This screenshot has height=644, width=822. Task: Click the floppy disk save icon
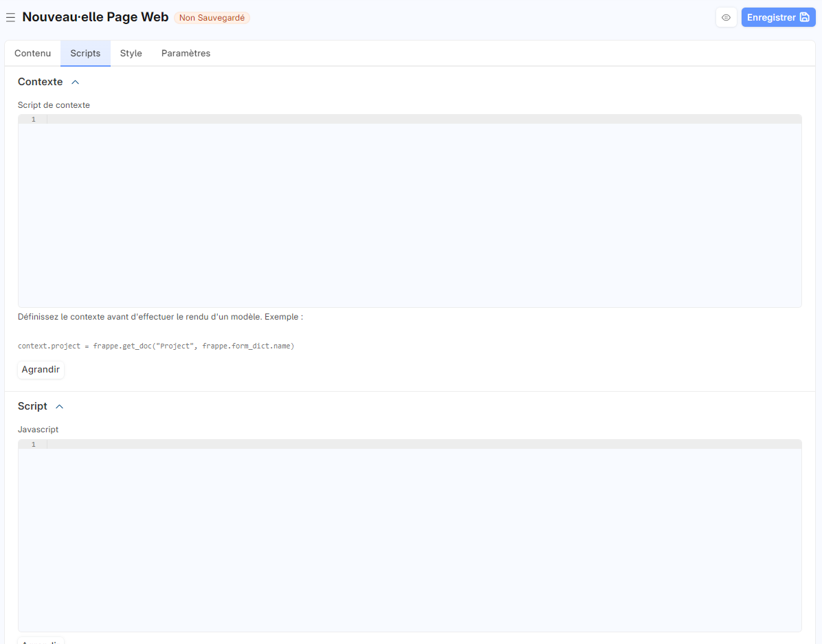click(x=804, y=18)
